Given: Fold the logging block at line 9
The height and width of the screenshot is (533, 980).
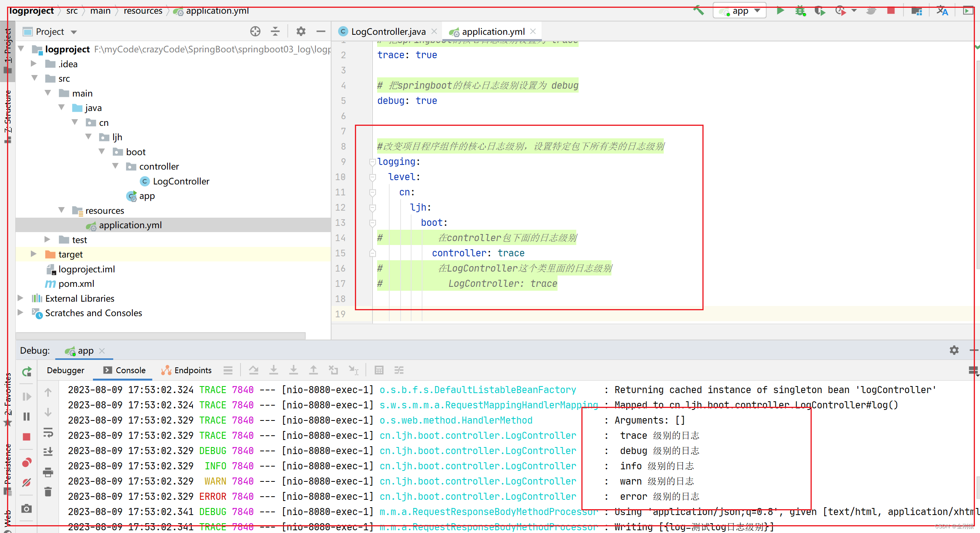Looking at the screenshot, I should click(x=372, y=162).
